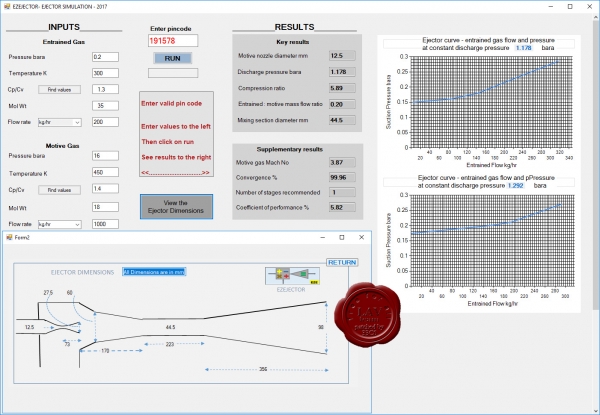Open Motive Gas flow rate unit dropdown

(x=60, y=225)
